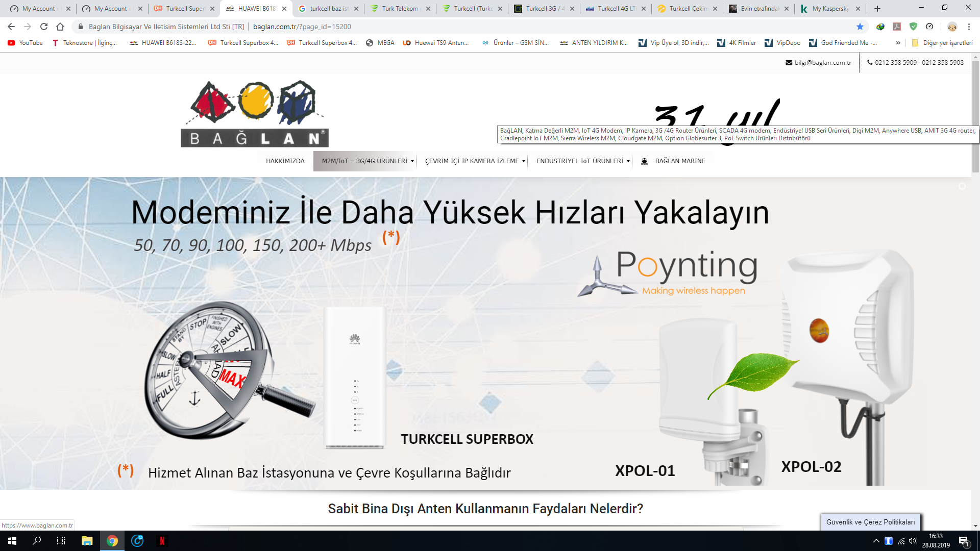Open the Teknostore bookmark

coord(85,43)
